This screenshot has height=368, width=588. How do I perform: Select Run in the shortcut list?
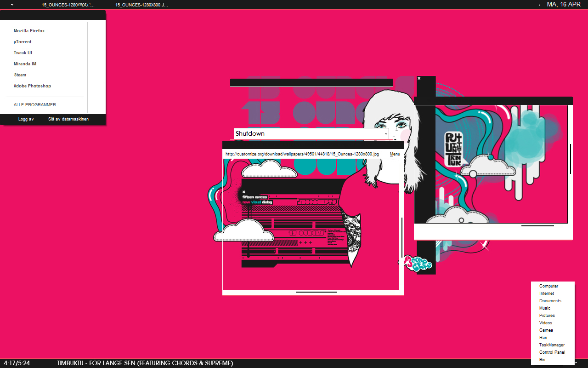tap(543, 338)
